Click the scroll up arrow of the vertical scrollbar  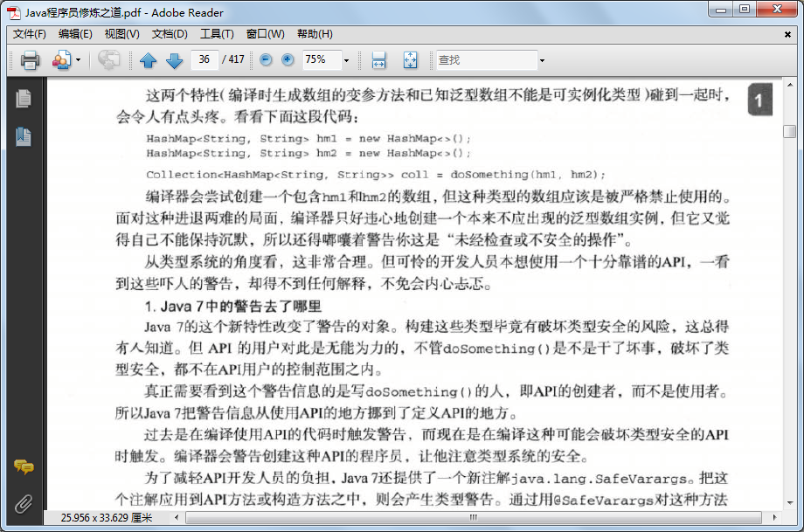pos(790,85)
